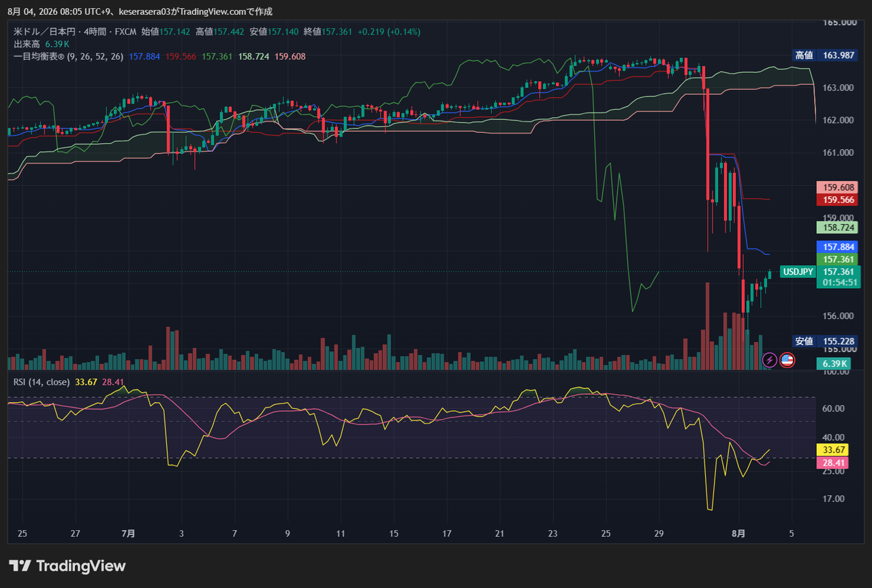Select the RSI (14, close) indicator legend
872x588 pixels.
point(42,382)
